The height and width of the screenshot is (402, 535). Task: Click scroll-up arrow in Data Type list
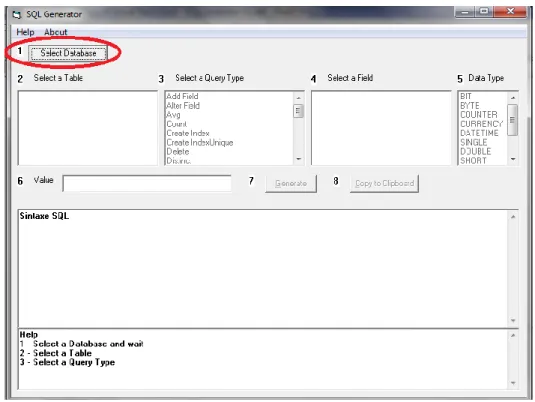tap(513, 98)
